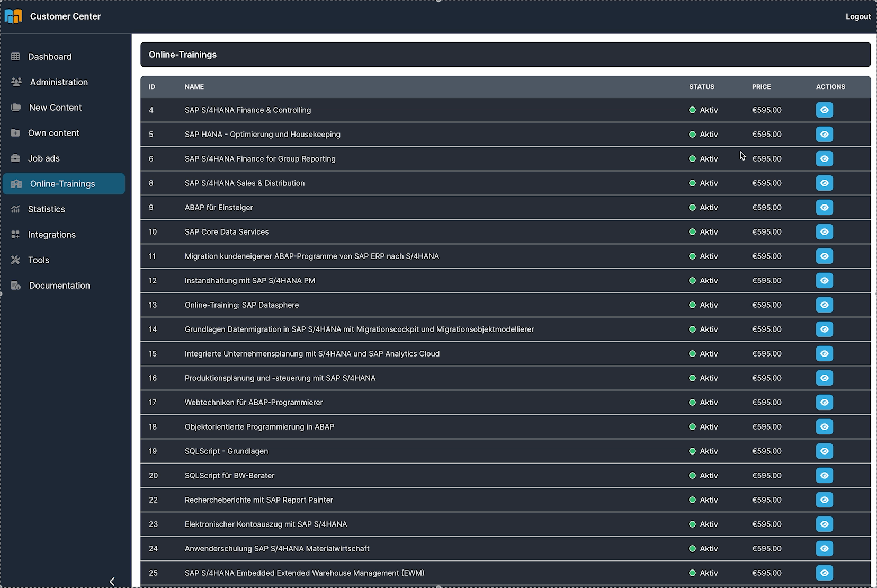877x588 pixels.
Task: Log out using the Logout link
Action: [858, 16]
